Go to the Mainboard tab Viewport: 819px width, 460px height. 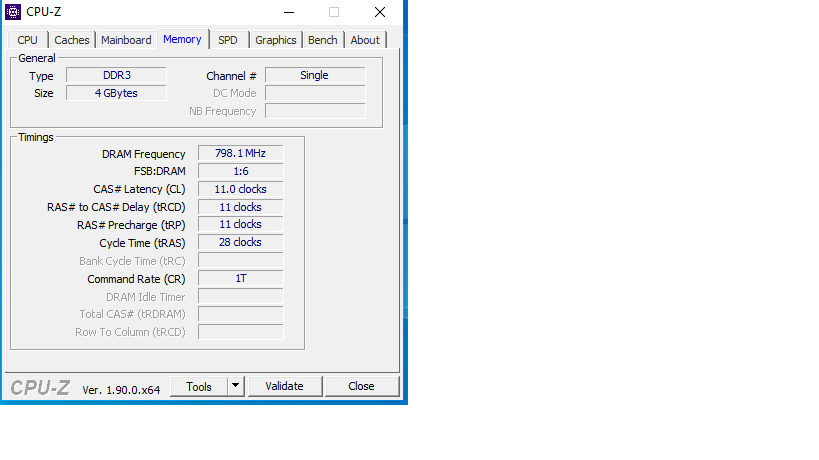126,40
